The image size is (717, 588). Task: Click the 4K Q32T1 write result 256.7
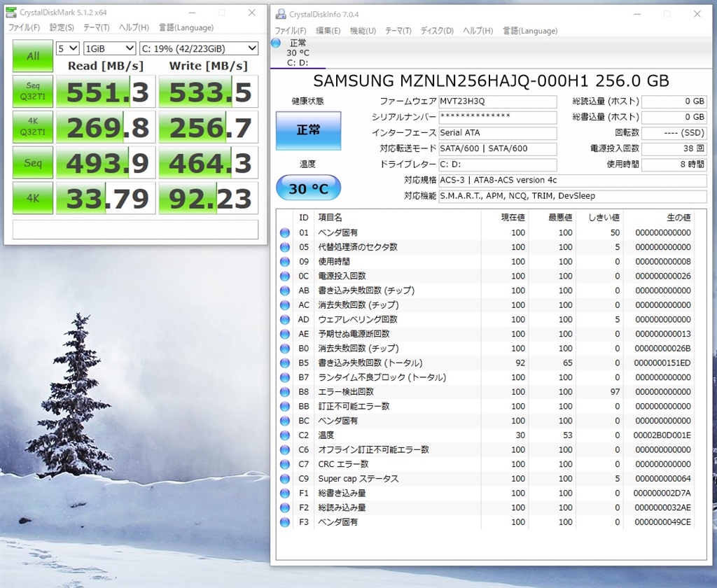209,127
